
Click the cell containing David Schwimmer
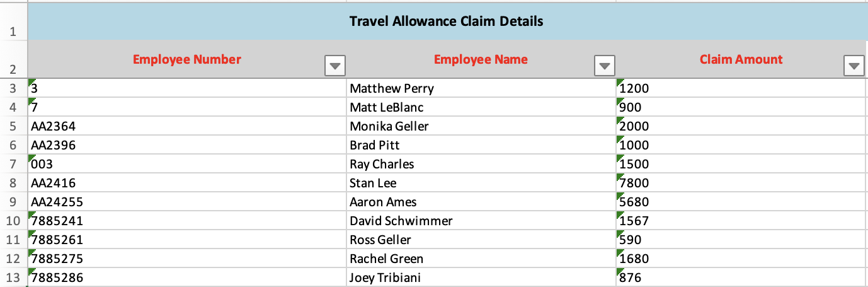pos(401,221)
